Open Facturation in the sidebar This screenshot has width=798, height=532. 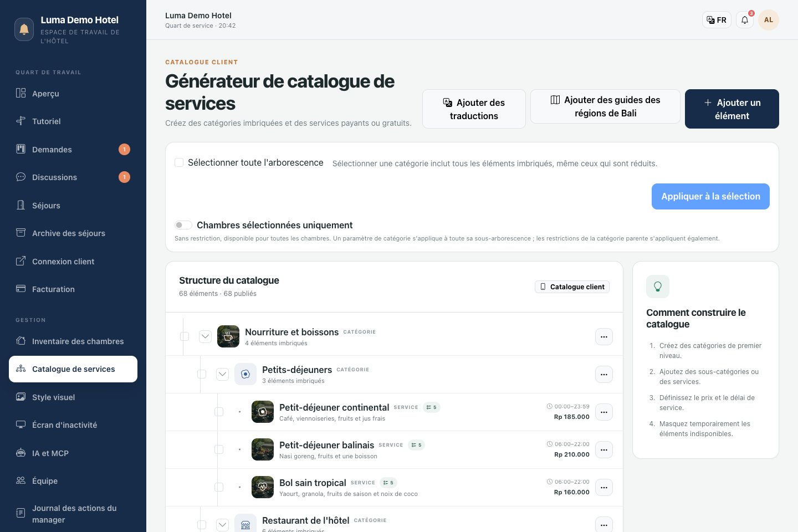click(x=73, y=289)
